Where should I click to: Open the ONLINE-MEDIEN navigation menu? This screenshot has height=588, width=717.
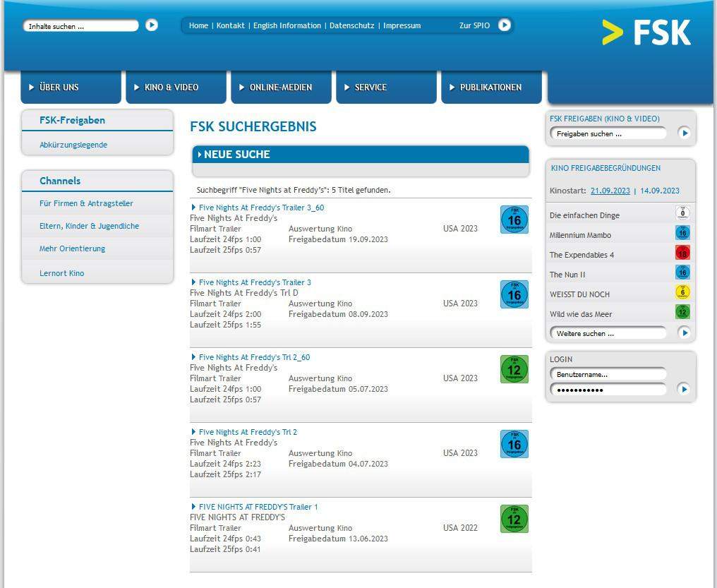(280, 88)
